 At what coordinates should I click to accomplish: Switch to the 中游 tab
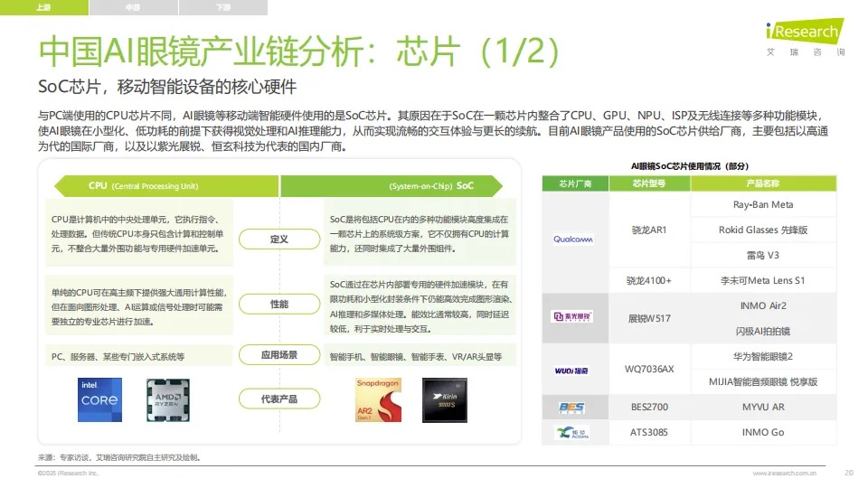point(134,7)
